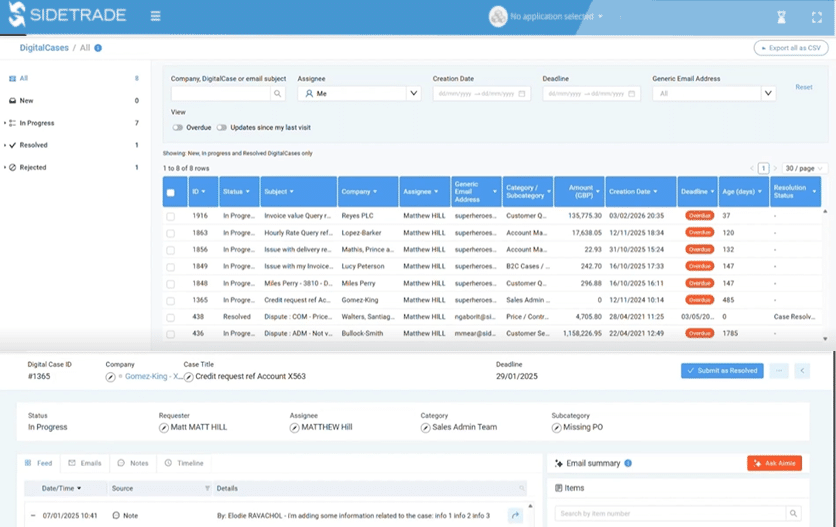The width and height of the screenshot is (836, 527).
Task: Open the hamburger navigation menu
Action: click(x=155, y=16)
